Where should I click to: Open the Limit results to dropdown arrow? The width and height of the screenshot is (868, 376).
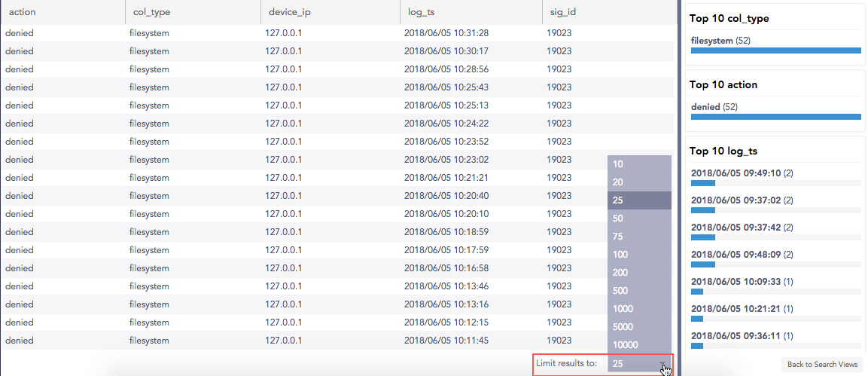(664, 364)
